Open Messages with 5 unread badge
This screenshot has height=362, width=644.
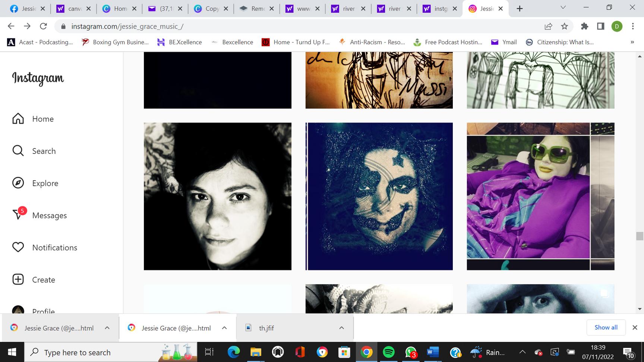point(40,215)
